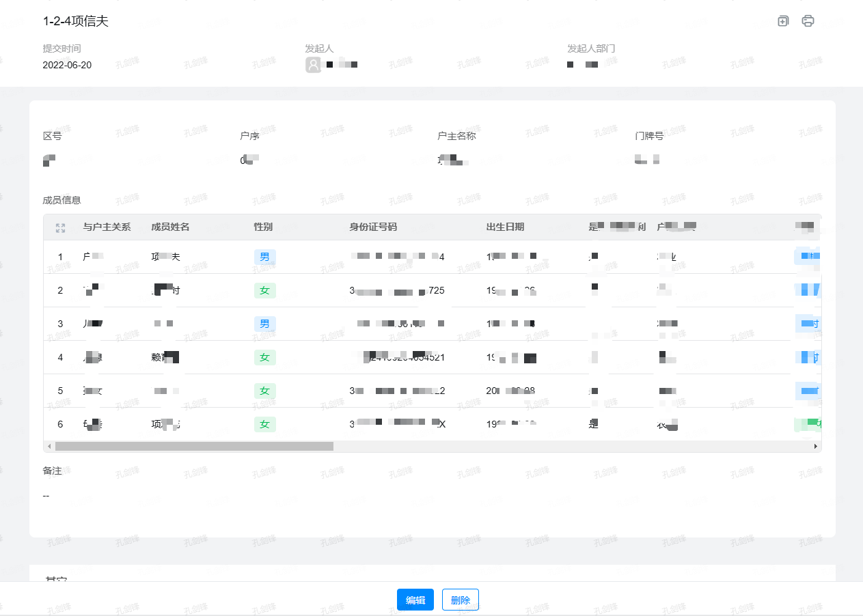The height and width of the screenshot is (616, 863).
Task: Click the 身份证号码 column header
Action: [x=373, y=227]
